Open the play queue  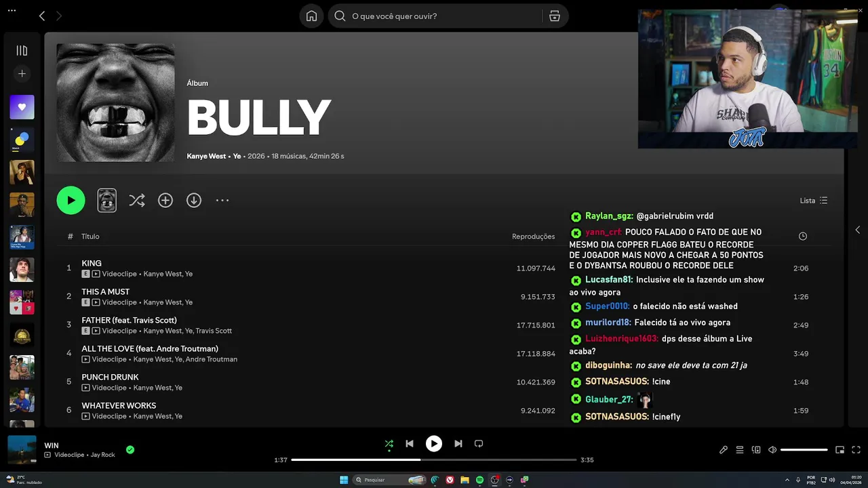(x=740, y=449)
